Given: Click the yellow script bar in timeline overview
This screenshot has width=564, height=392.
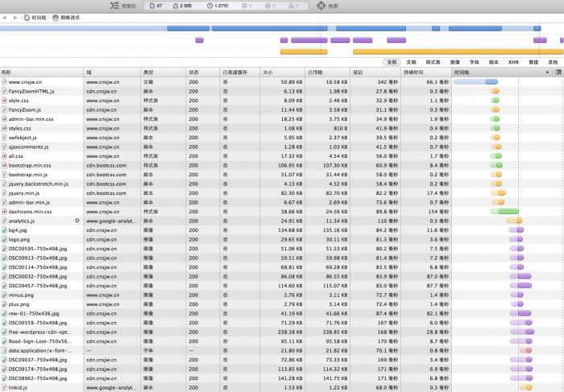Looking at the screenshot, I should pos(303,52).
